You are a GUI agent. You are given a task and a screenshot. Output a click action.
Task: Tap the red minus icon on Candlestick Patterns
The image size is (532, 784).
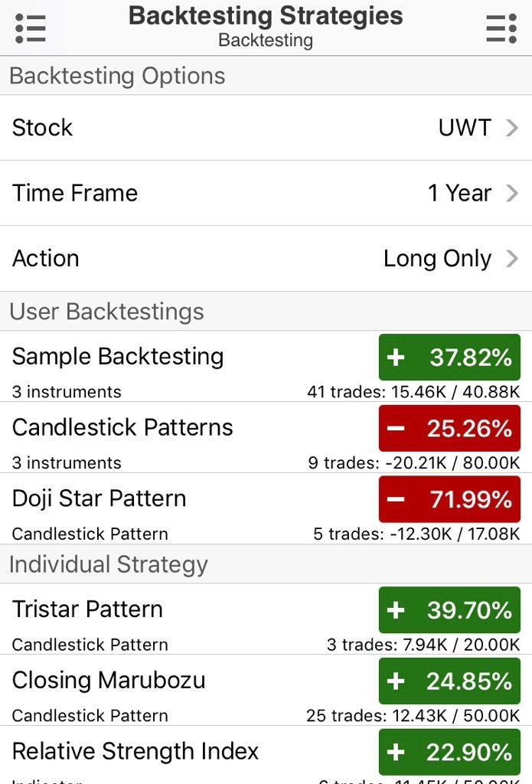pos(396,429)
